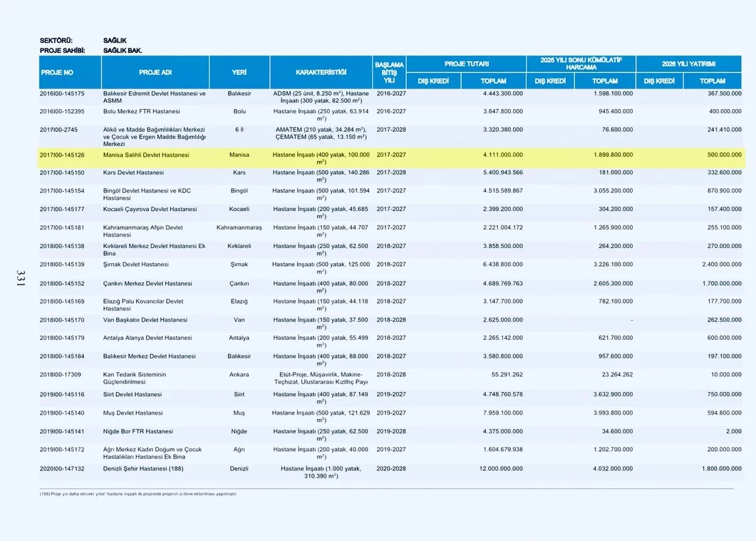Click footnote (188) text below the table
This screenshot has height=541, width=756.
click(x=138, y=493)
